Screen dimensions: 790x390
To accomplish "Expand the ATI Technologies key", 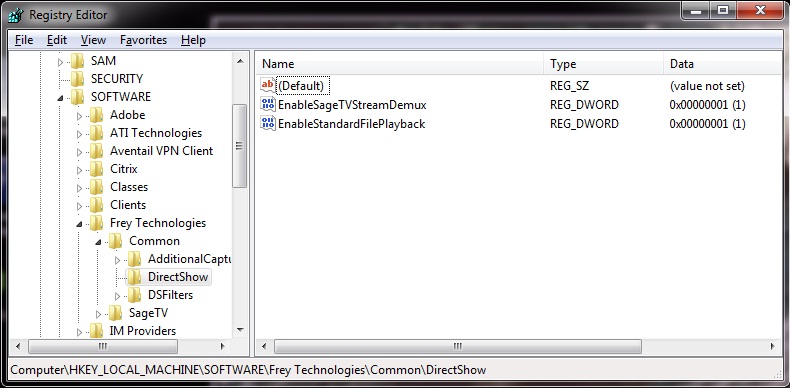I will coord(80,134).
